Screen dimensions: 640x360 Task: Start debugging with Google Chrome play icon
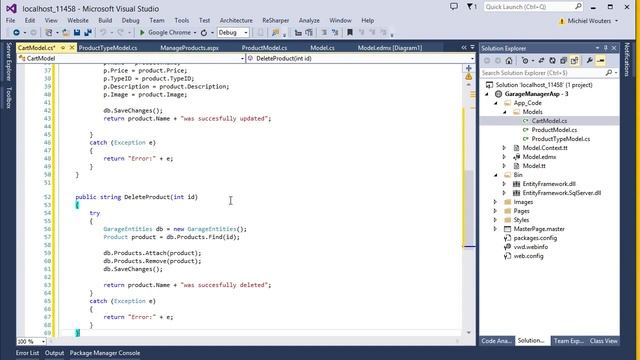pos(142,32)
